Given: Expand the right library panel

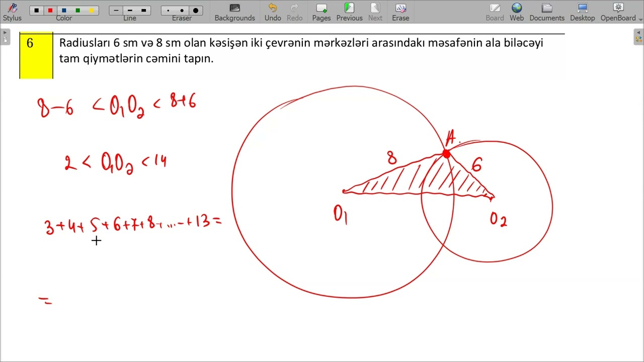Looking at the screenshot, I should pos(638,37).
